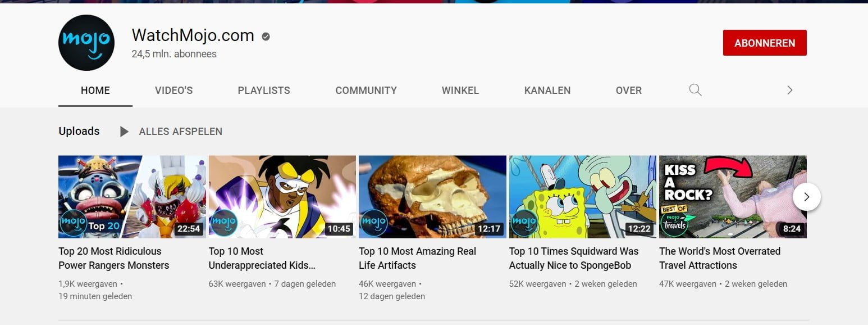The image size is (868, 325).
Task: Click the verified checkmark badge beside WatchMojo.com
Action: 266,37
